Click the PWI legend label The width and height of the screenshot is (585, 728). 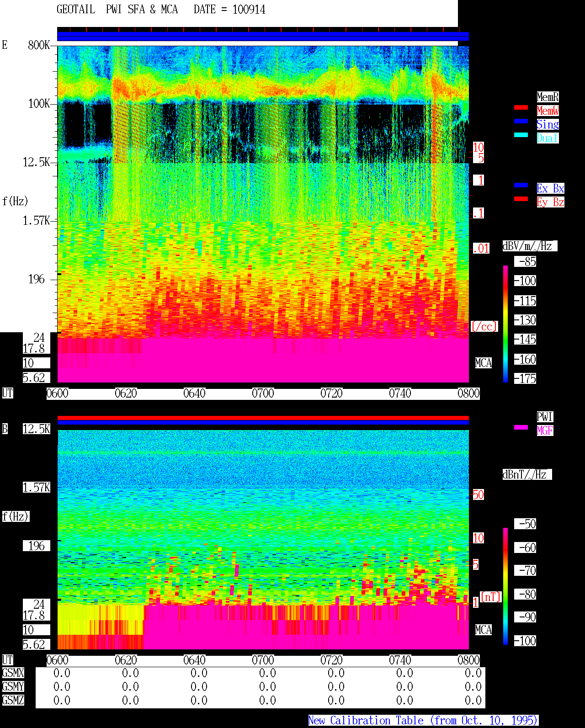point(545,417)
